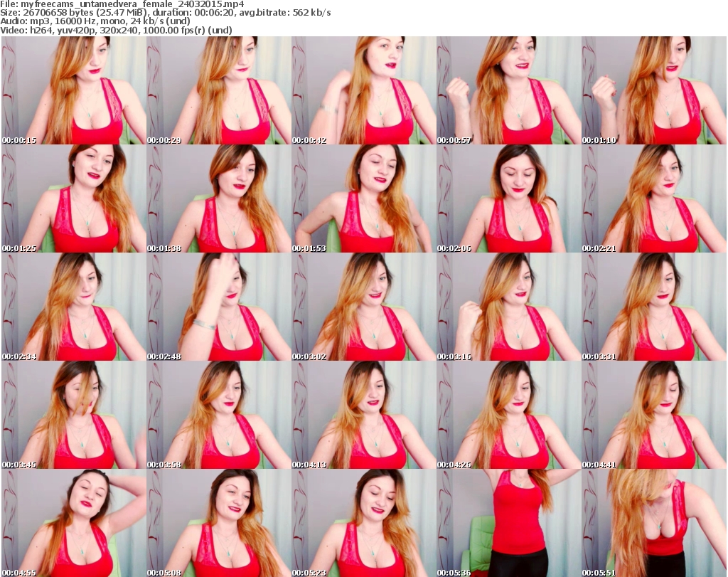The height and width of the screenshot is (577, 728).
Task: Pick the preview frame at 00:03:16
Action: click(509, 307)
